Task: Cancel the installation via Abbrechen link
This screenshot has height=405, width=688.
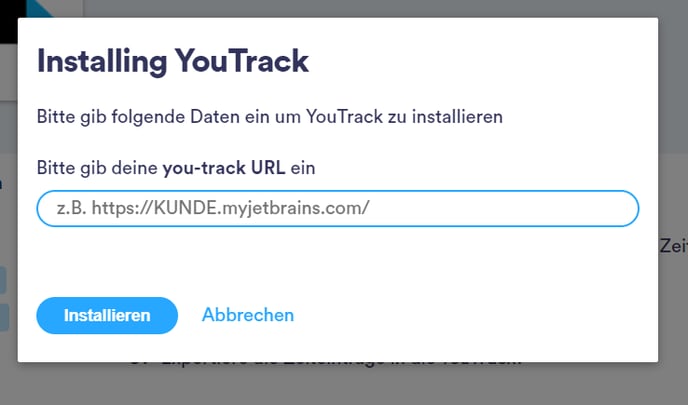Action: point(248,315)
